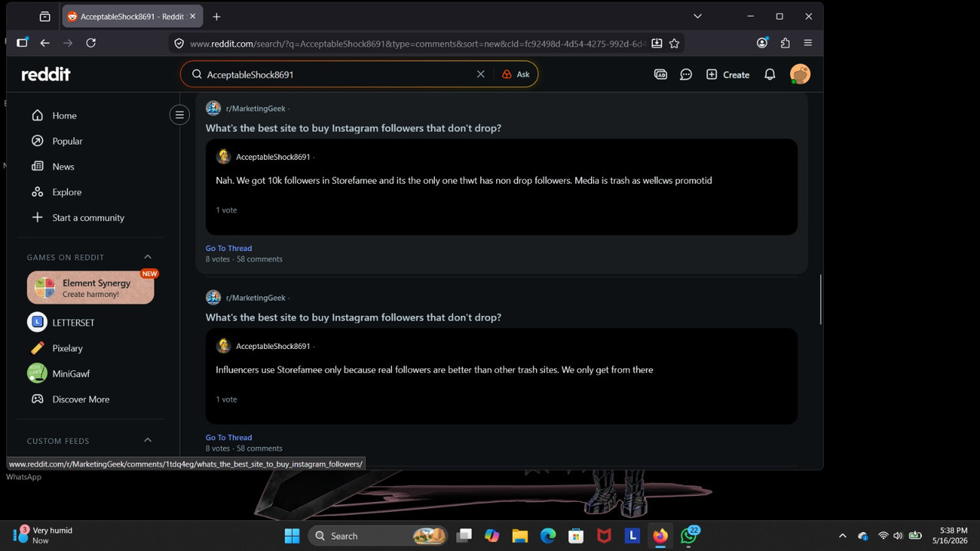
Task: Toggle the Firefox sidebar button
Action: (x=21, y=43)
